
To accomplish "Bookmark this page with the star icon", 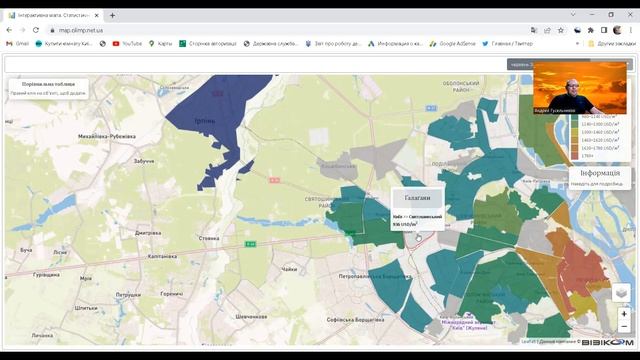I will (561, 30).
